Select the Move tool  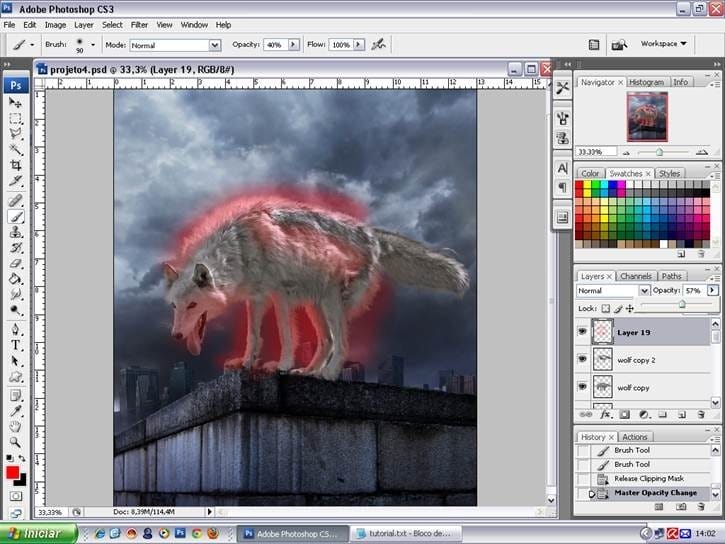15,103
